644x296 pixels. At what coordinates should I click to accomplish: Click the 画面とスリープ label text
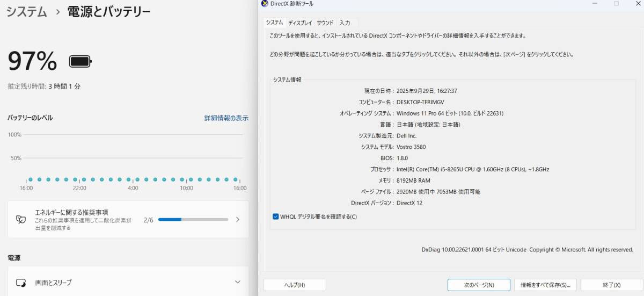[x=53, y=283]
